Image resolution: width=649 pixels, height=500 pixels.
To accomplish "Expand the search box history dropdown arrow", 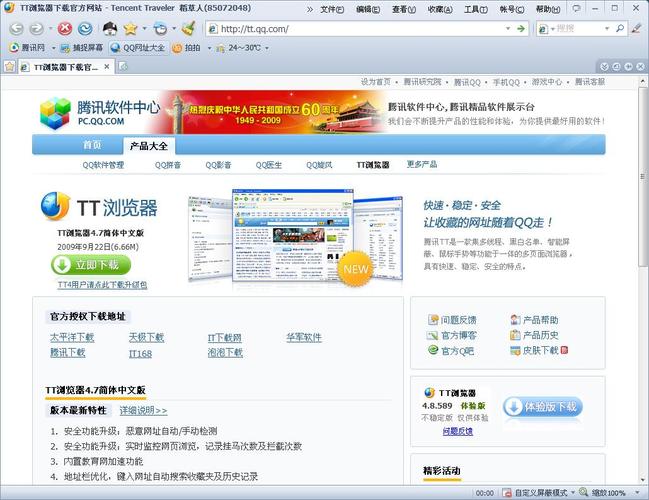I will [x=607, y=29].
